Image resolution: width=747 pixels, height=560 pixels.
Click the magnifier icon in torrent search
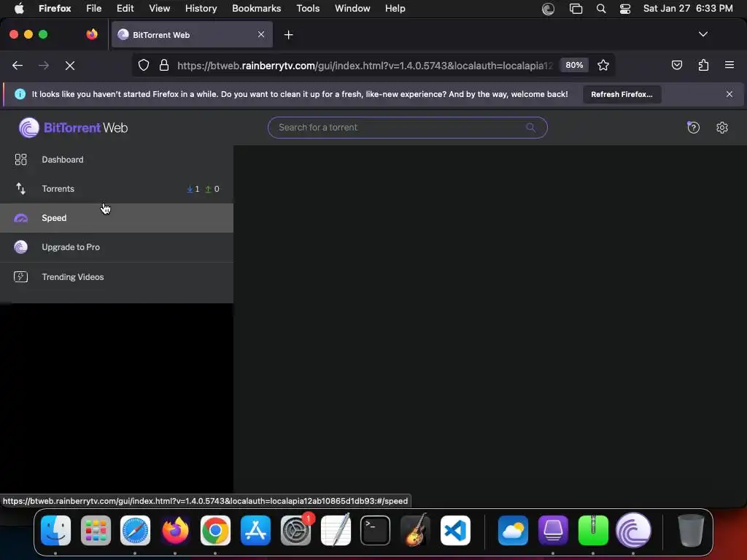530,128
